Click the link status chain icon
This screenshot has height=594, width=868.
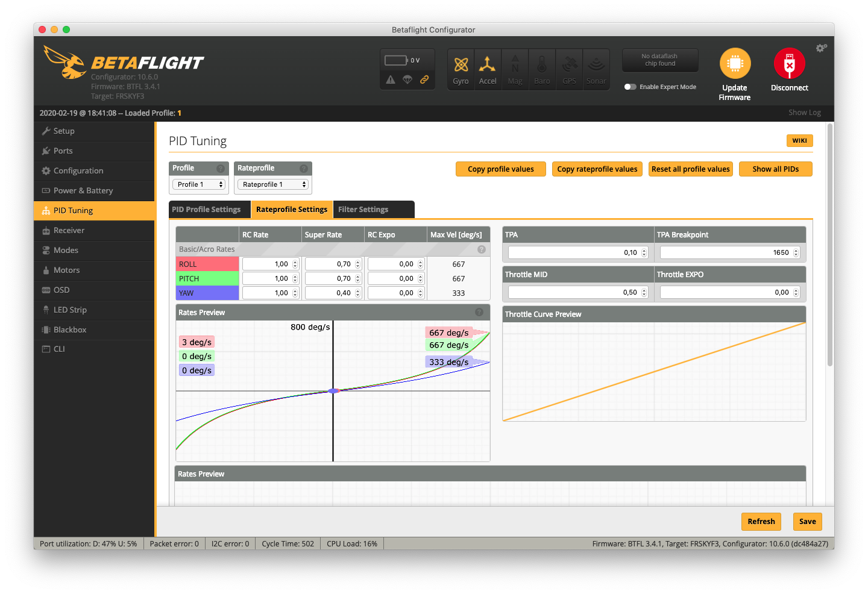coord(424,80)
